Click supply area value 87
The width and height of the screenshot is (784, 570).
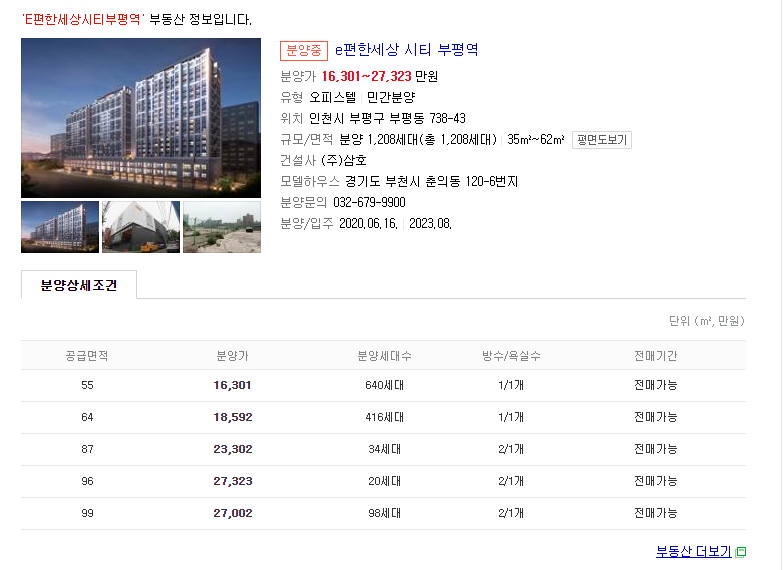pyautogui.click(x=87, y=449)
